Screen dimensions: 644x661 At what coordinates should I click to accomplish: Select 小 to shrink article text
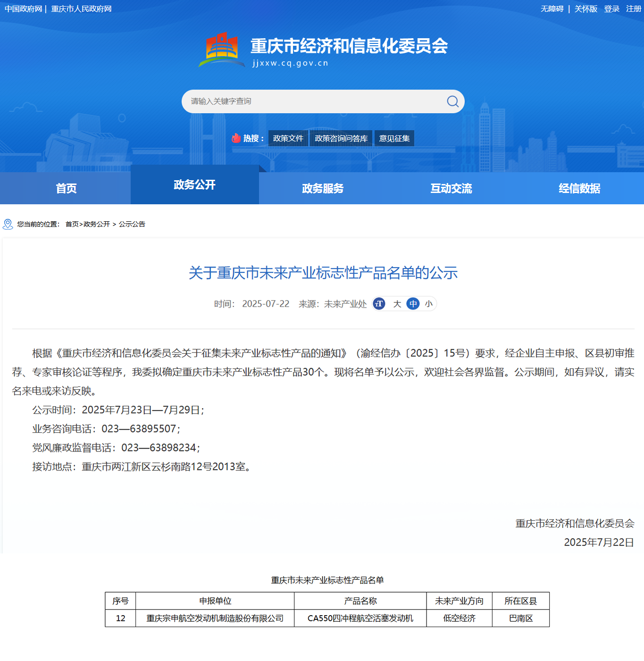click(x=428, y=304)
